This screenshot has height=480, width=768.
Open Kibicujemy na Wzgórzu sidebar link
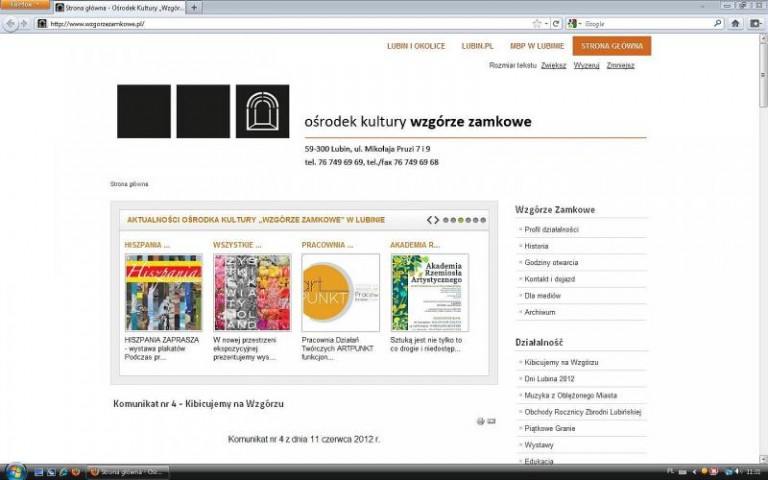[561, 362]
